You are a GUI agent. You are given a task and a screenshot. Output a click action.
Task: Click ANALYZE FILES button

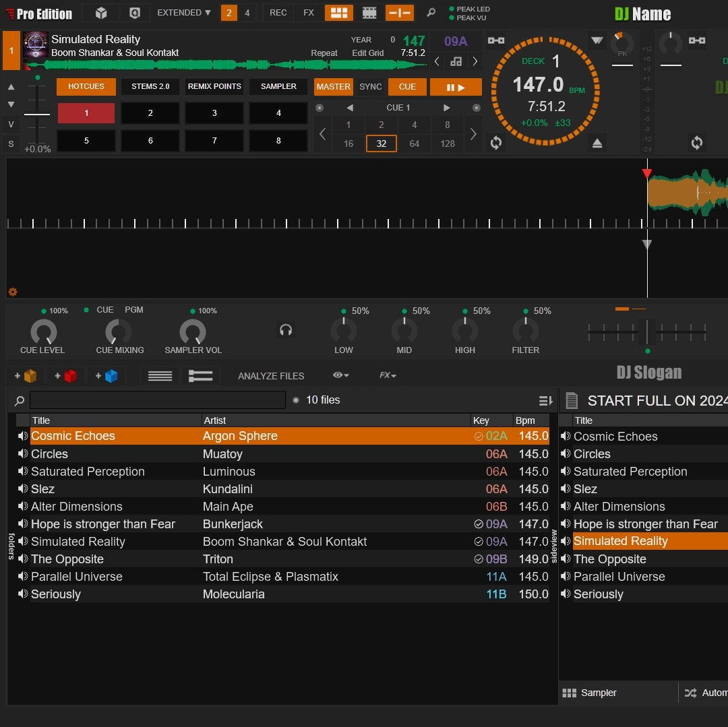click(x=271, y=376)
